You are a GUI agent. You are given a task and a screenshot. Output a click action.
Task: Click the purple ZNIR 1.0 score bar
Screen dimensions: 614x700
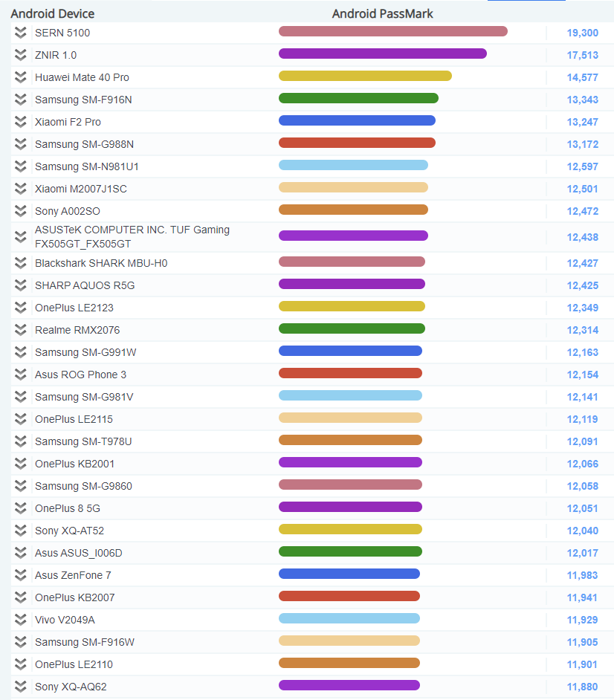(x=383, y=54)
